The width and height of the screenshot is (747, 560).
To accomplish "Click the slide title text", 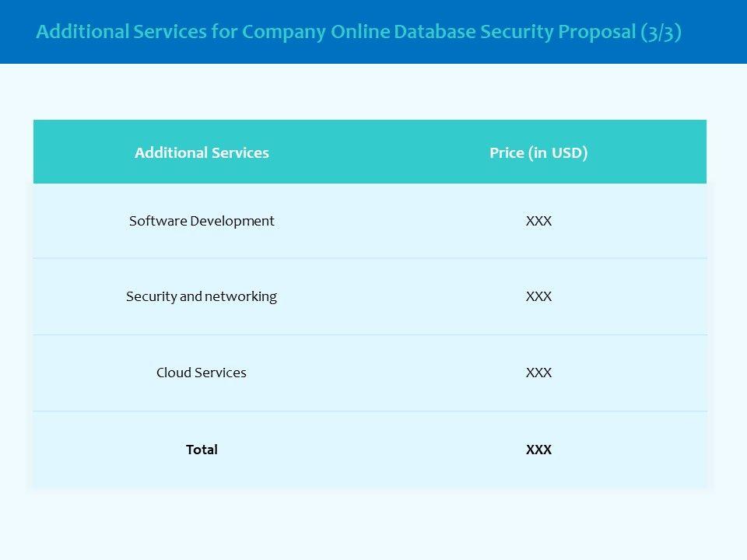I will point(359,32).
